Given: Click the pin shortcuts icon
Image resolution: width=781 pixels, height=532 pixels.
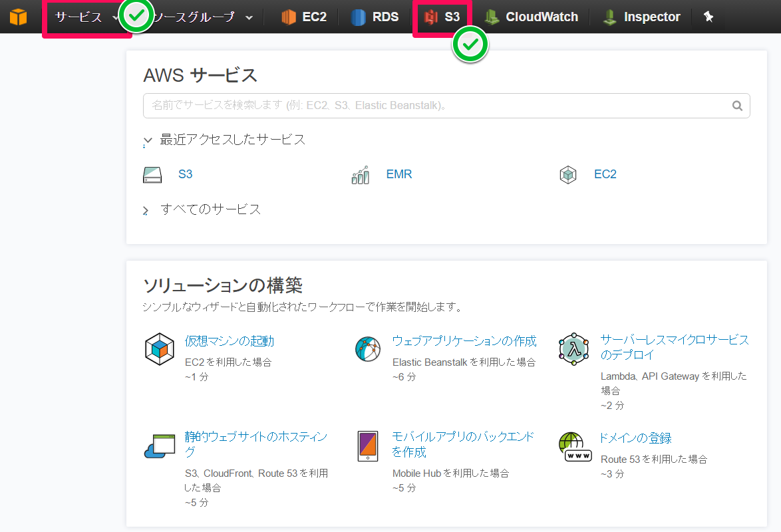Looking at the screenshot, I should 708,17.
